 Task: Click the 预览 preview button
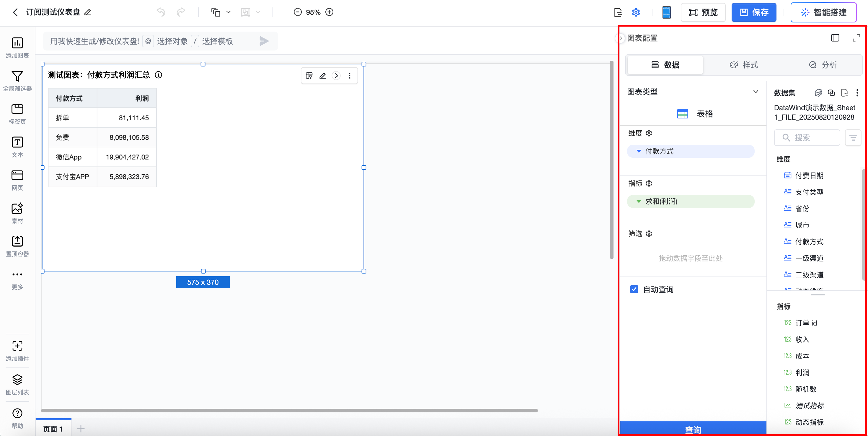click(703, 12)
